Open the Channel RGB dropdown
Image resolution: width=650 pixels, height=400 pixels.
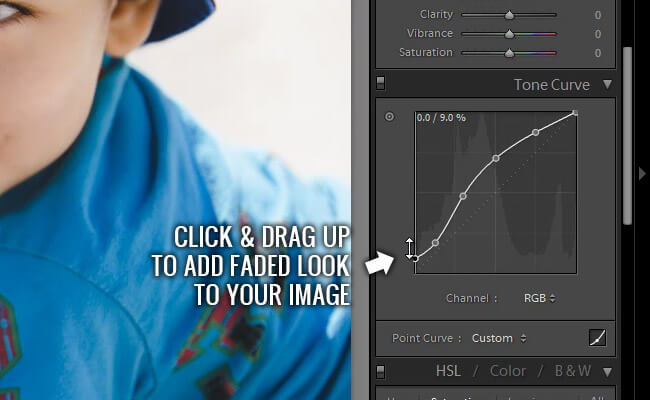(x=539, y=298)
